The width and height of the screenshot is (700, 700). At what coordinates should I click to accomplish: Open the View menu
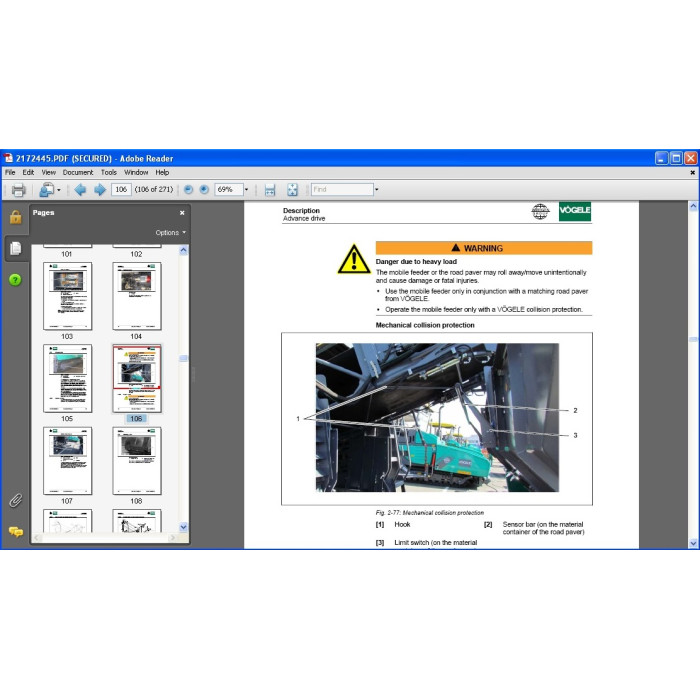(x=49, y=172)
